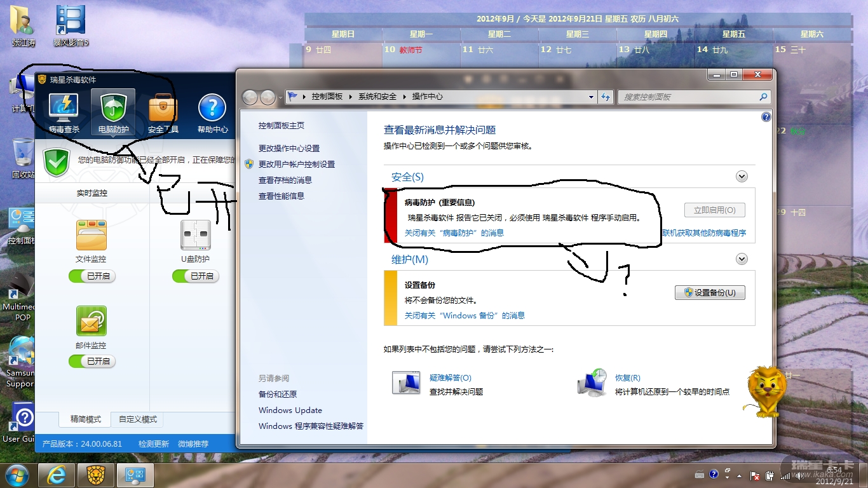Click the 邮件监控 envelope icon
The width and height of the screenshot is (868, 488).
pyautogui.click(x=91, y=322)
